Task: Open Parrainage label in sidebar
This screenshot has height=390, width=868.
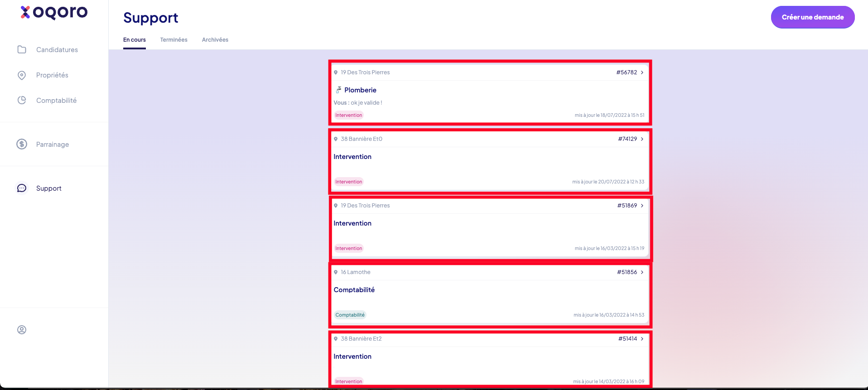Action: pyautogui.click(x=53, y=144)
